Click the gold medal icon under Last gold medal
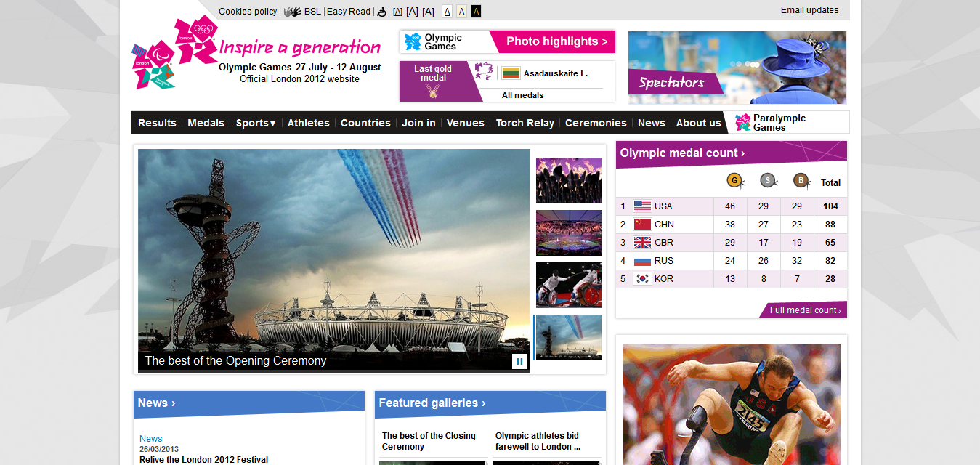The width and height of the screenshot is (980, 465). click(x=433, y=91)
